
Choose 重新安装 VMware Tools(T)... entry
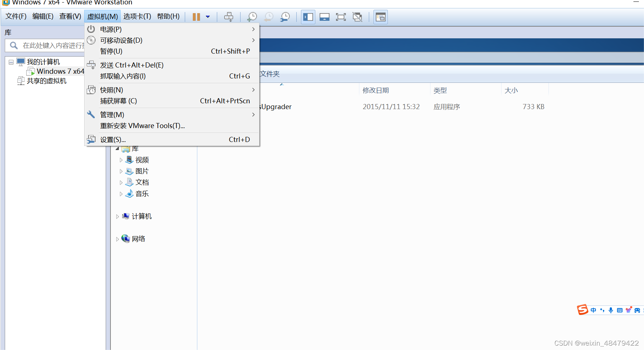coord(172,126)
